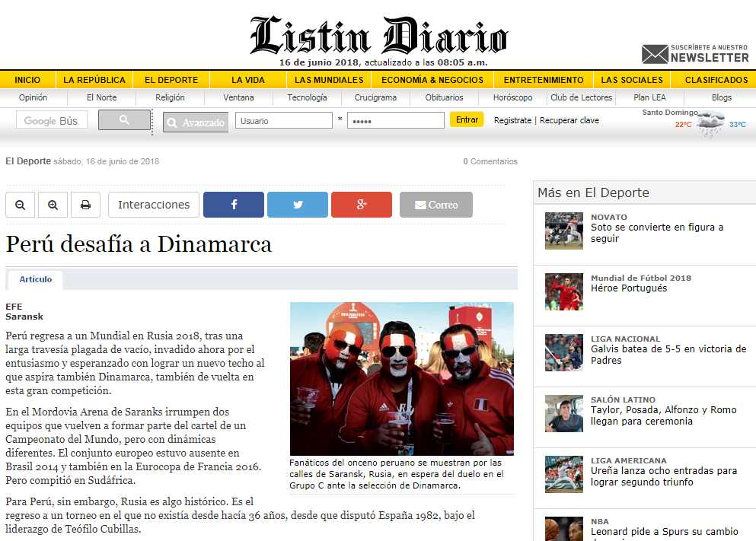Select the Artículo tab
The width and height of the screenshot is (756, 541).
point(36,279)
